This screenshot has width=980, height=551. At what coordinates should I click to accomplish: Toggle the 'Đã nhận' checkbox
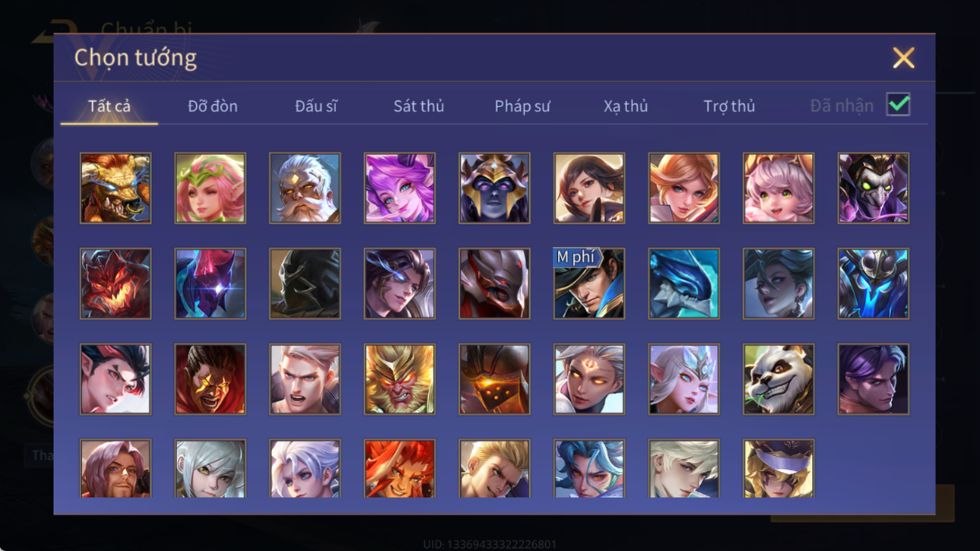(898, 105)
